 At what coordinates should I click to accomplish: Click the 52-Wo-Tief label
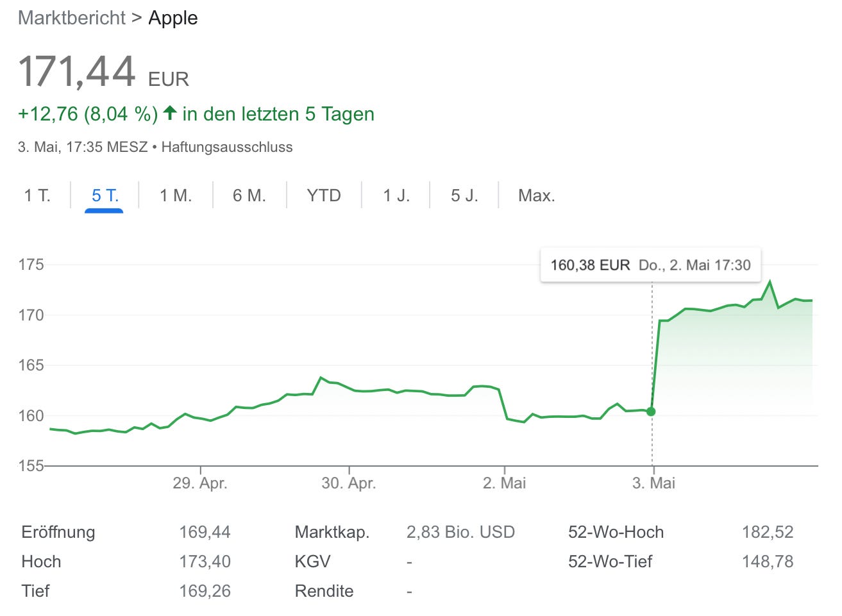tap(610, 562)
